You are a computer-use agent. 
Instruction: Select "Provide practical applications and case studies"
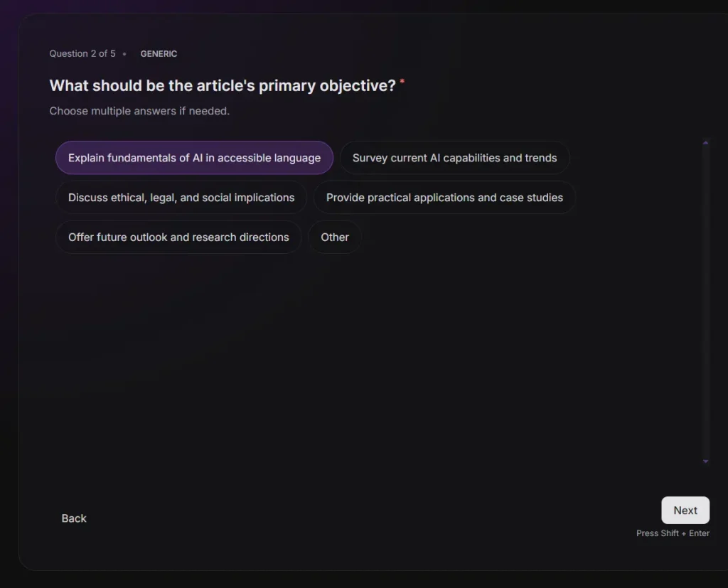(x=444, y=197)
